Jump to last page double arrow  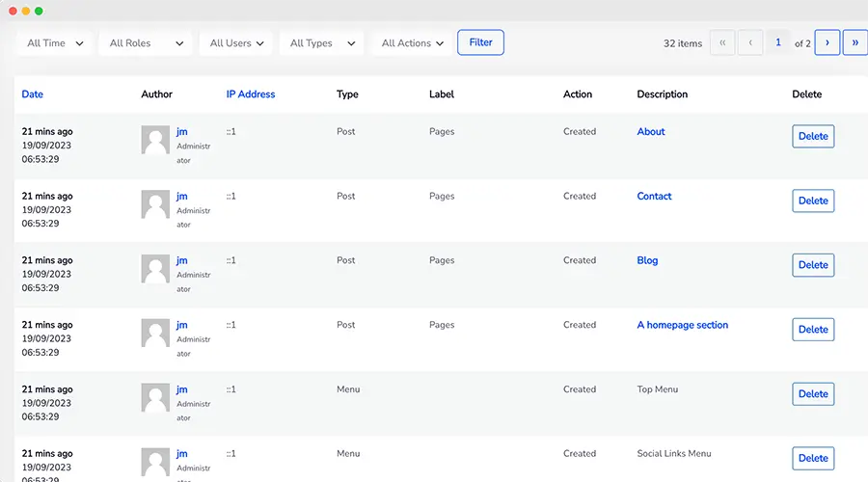(854, 42)
